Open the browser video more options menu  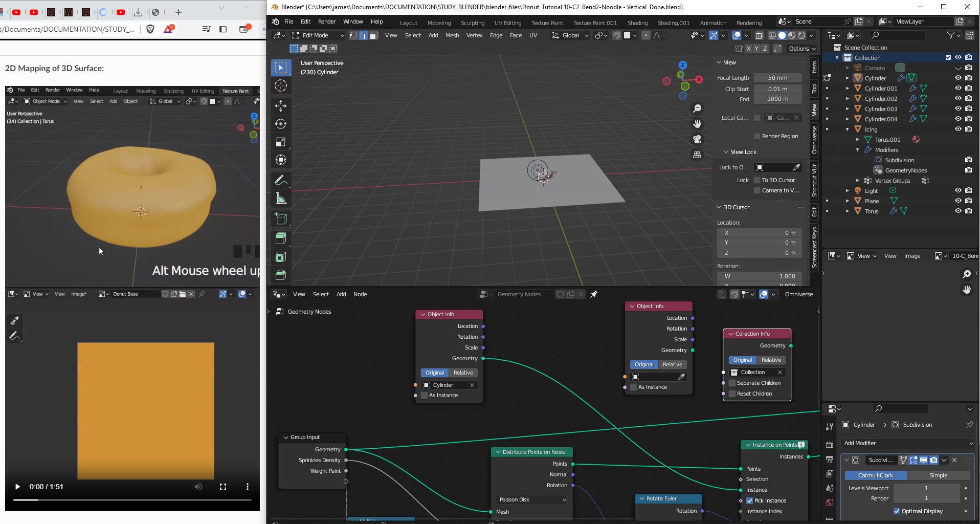(x=248, y=487)
